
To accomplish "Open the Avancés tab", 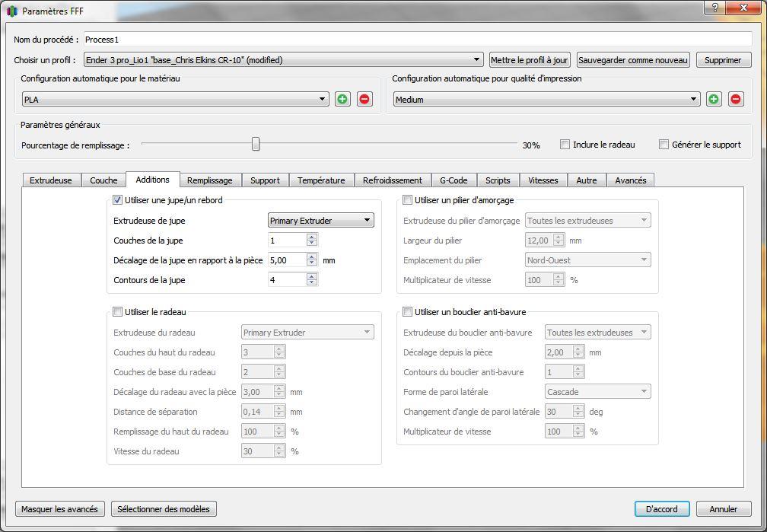I will [x=631, y=180].
